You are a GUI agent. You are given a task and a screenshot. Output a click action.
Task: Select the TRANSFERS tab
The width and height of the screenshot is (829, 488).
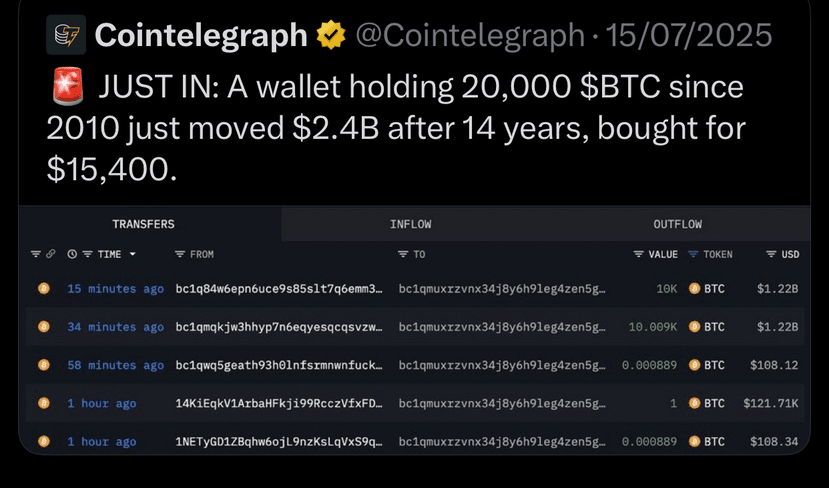[x=143, y=224]
